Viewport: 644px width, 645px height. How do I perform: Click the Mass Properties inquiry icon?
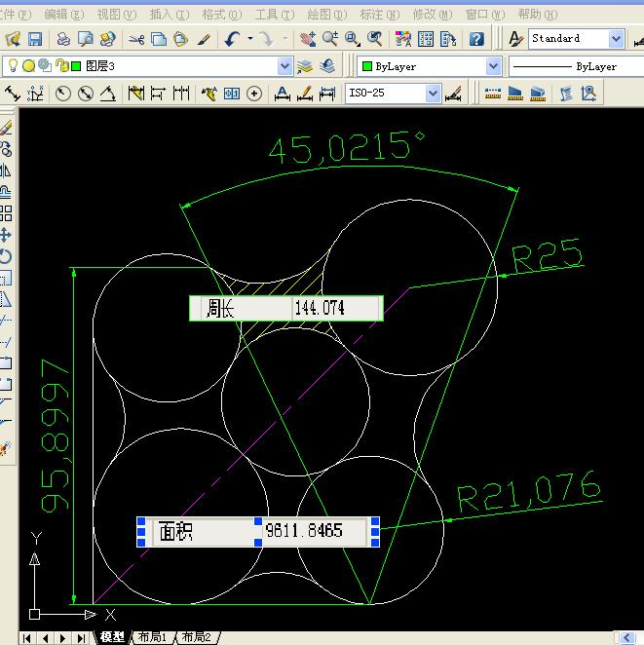click(538, 94)
